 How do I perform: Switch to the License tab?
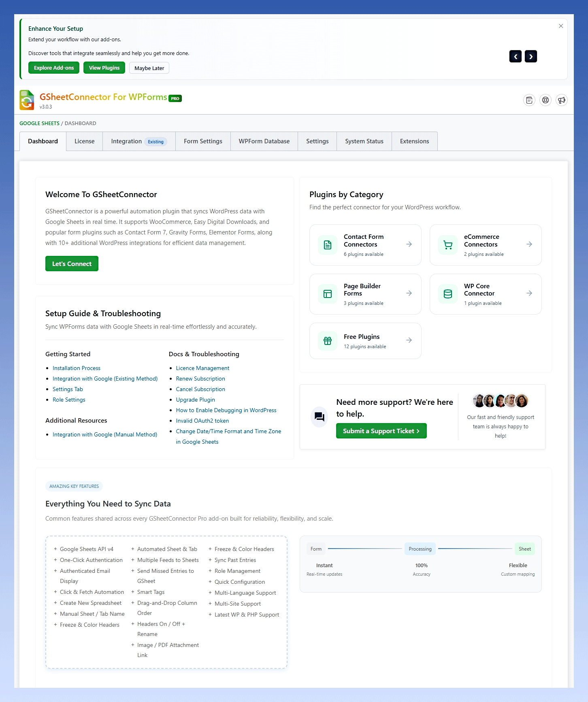85,141
